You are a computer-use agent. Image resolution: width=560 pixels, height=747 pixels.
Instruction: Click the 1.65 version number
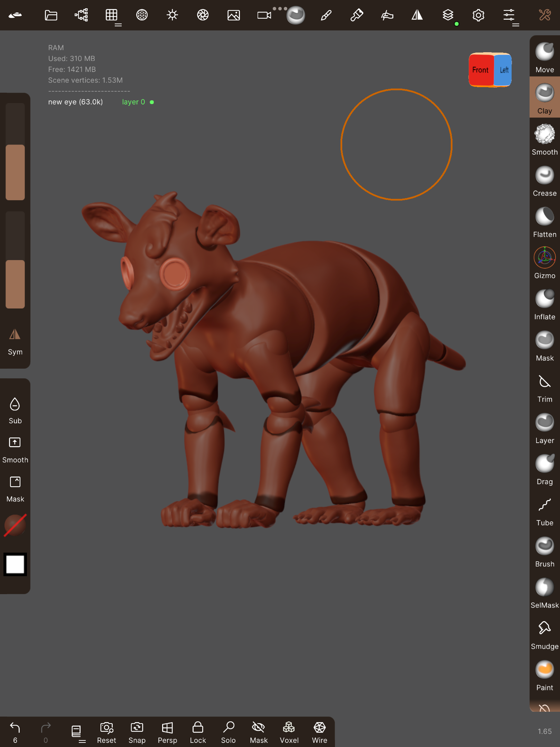pos(544,731)
